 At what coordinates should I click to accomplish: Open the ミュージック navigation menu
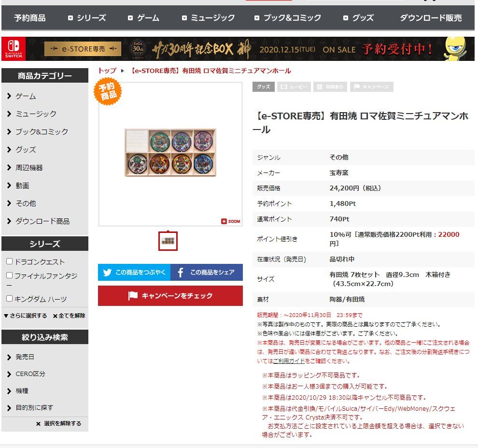tap(209, 18)
